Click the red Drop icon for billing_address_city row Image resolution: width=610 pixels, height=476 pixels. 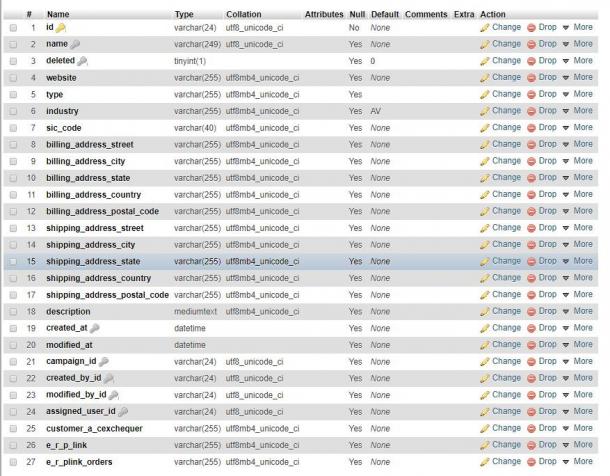[531, 161]
